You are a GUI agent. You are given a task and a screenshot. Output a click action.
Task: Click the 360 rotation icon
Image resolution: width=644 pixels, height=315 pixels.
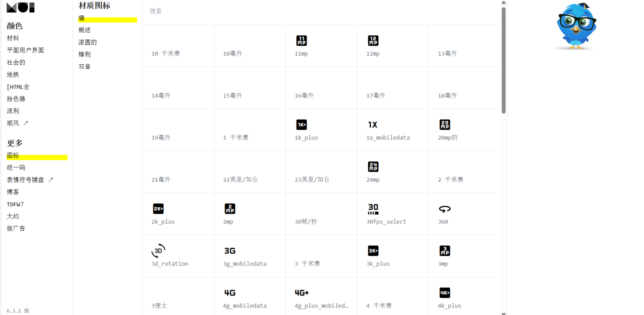click(x=444, y=209)
